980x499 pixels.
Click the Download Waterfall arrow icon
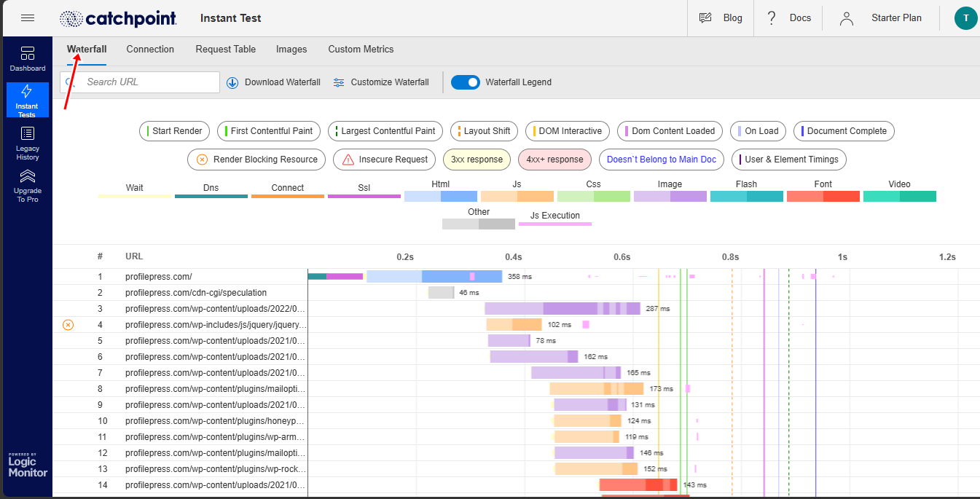tap(232, 82)
